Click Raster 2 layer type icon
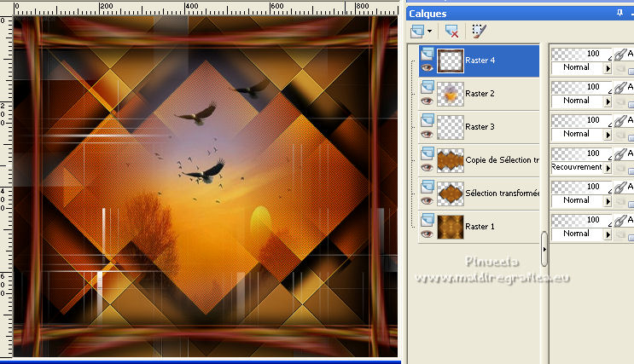The image size is (634, 364). 428,87
